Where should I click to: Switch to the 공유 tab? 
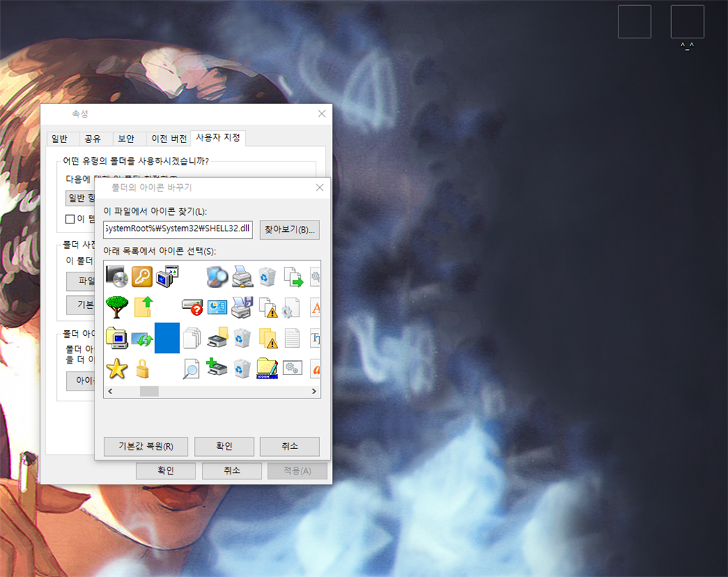tap(93, 139)
